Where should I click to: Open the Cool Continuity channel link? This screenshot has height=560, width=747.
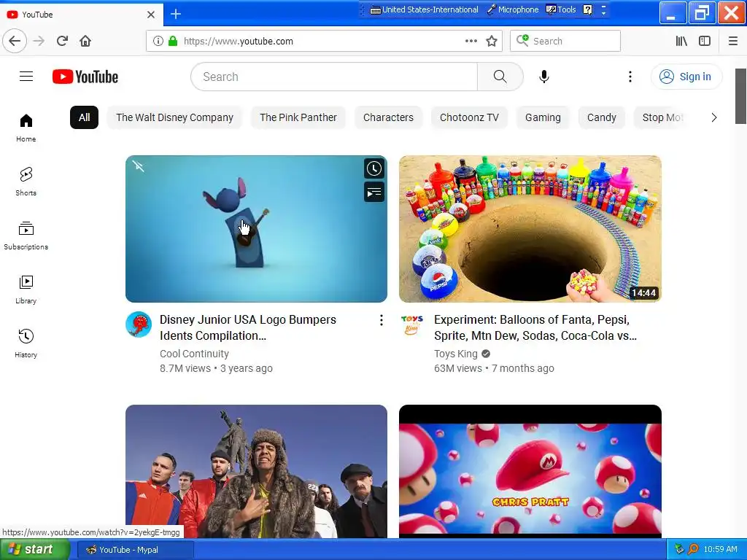(194, 354)
